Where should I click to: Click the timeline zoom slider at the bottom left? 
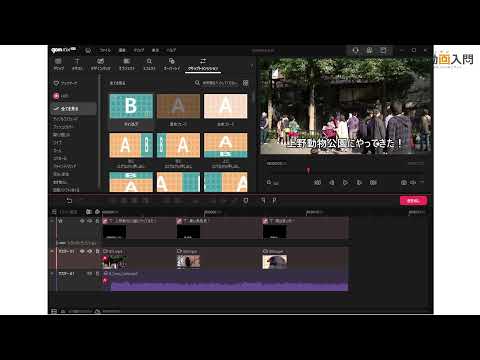pyautogui.click(x=80, y=311)
